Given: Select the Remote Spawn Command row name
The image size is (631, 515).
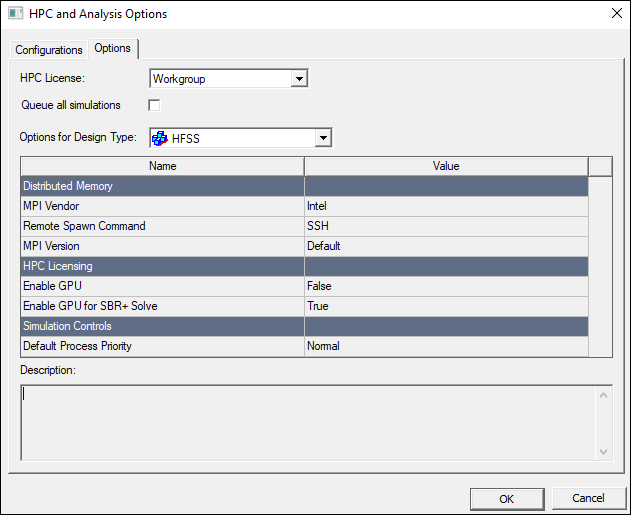Looking at the screenshot, I should tap(163, 226).
